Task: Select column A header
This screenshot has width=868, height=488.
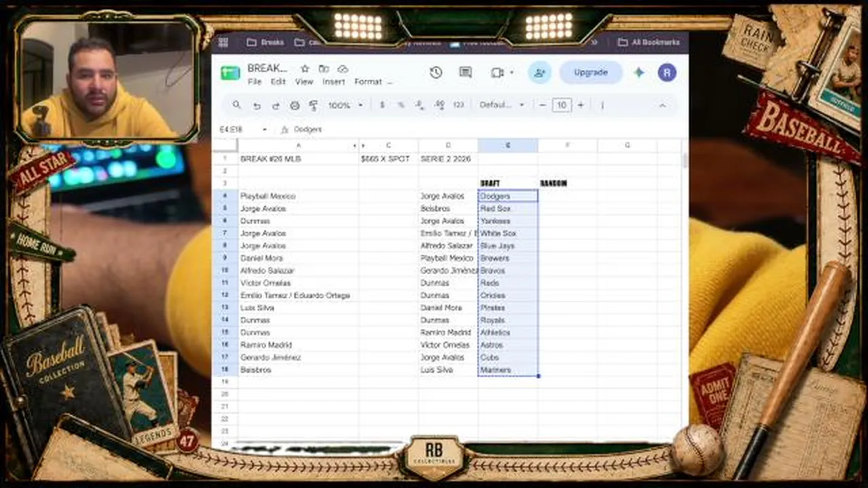Action: point(298,146)
